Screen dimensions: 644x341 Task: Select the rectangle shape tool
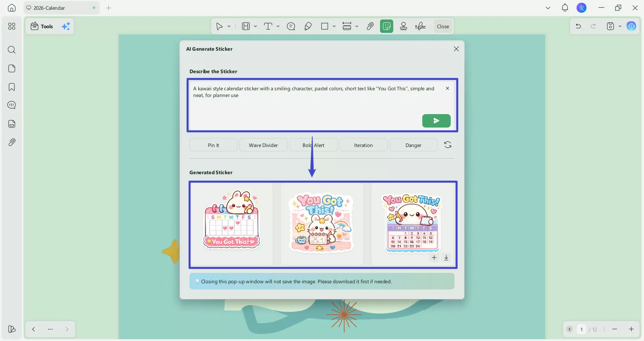click(325, 26)
